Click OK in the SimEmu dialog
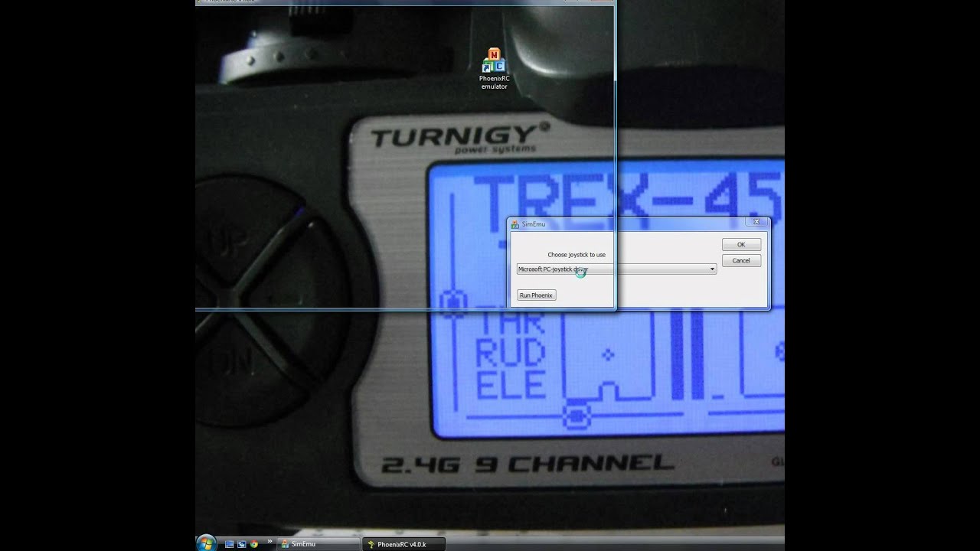 coord(741,244)
